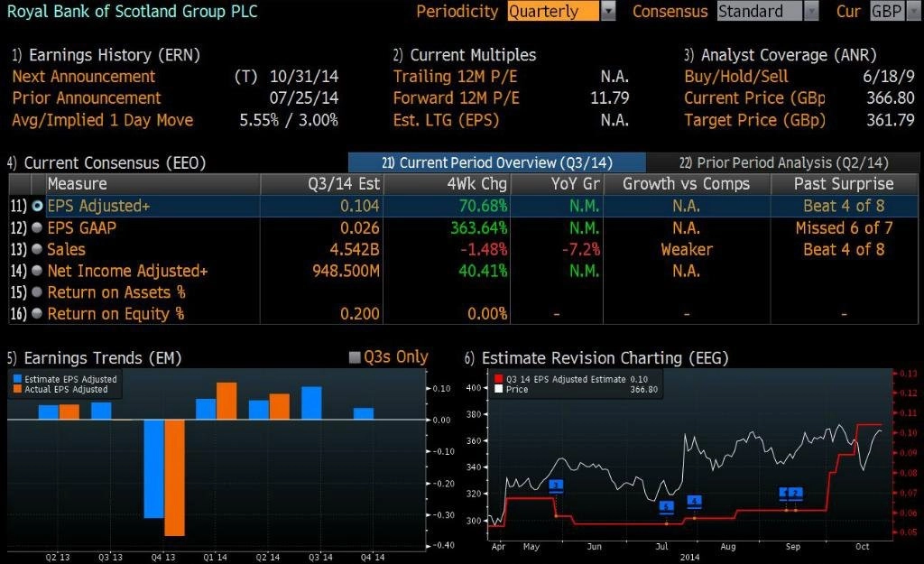
Task: Open the Current Multiples section
Action: pyautogui.click(x=465, y=55)
